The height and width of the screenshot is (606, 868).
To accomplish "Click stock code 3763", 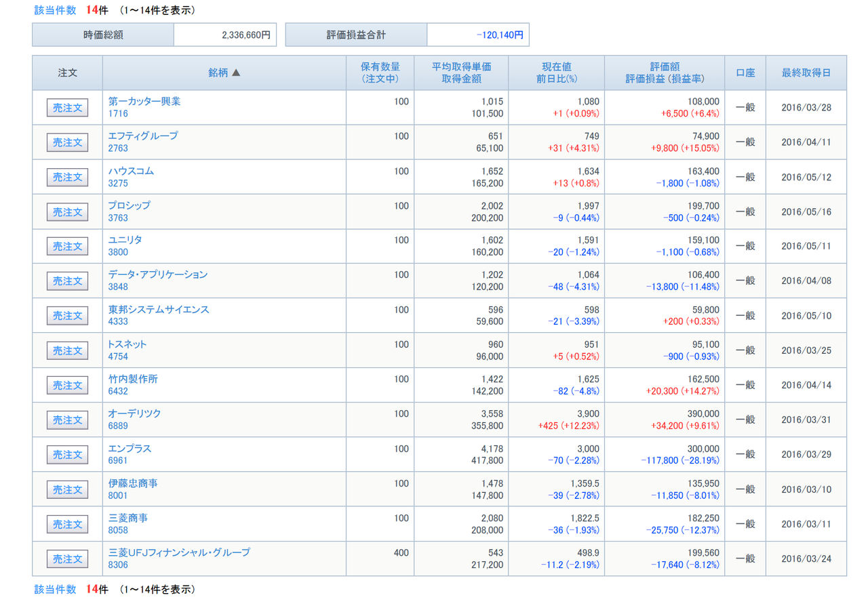I will 118,218.
